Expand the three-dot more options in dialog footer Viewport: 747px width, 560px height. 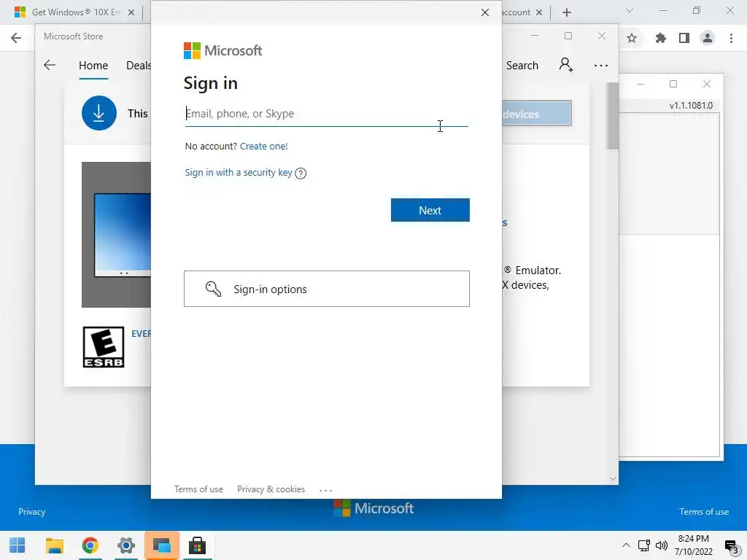point(325,490)
